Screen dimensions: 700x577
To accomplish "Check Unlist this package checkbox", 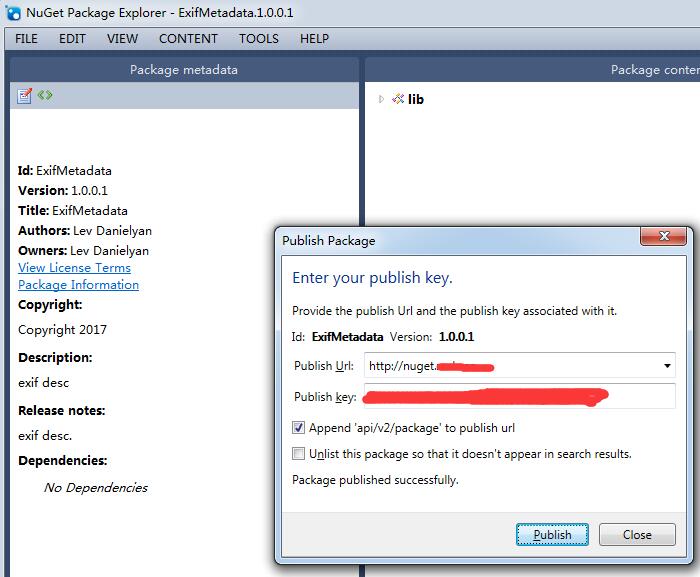I will (x=298, y=454).
